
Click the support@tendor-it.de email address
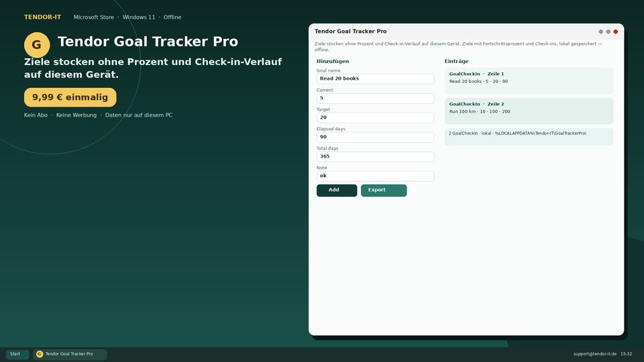595,354
